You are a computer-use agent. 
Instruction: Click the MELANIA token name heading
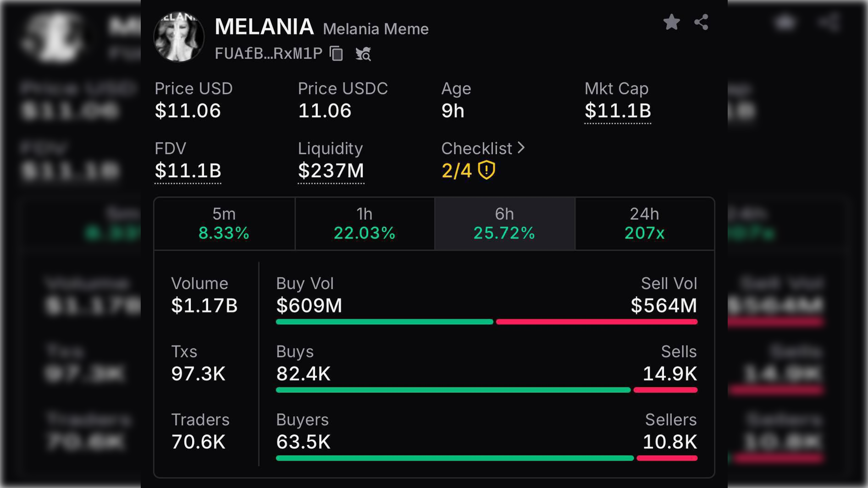pyautogui.click(x=264, y=27)
